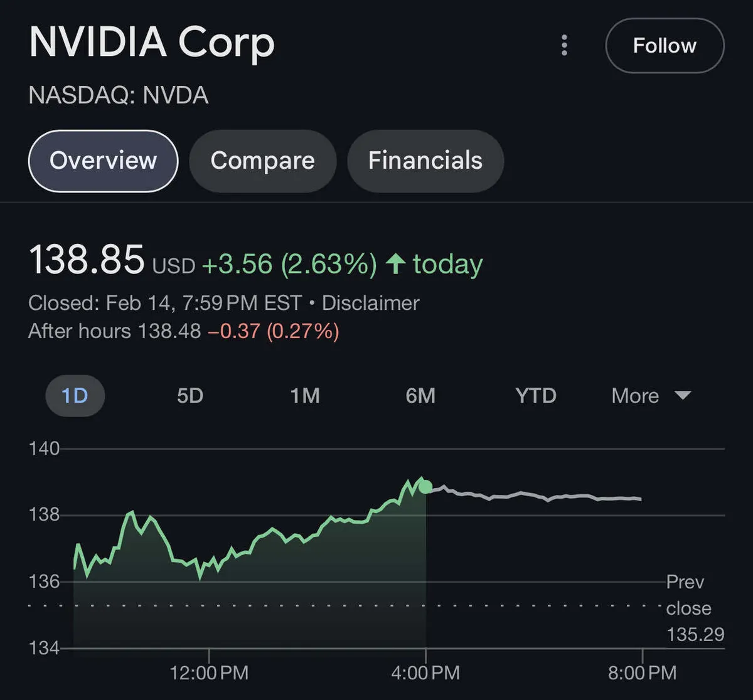Click the NASDAQ: NVDA ticker text
Viewport: 753px width, 700px height.
[x=119, y=95]
